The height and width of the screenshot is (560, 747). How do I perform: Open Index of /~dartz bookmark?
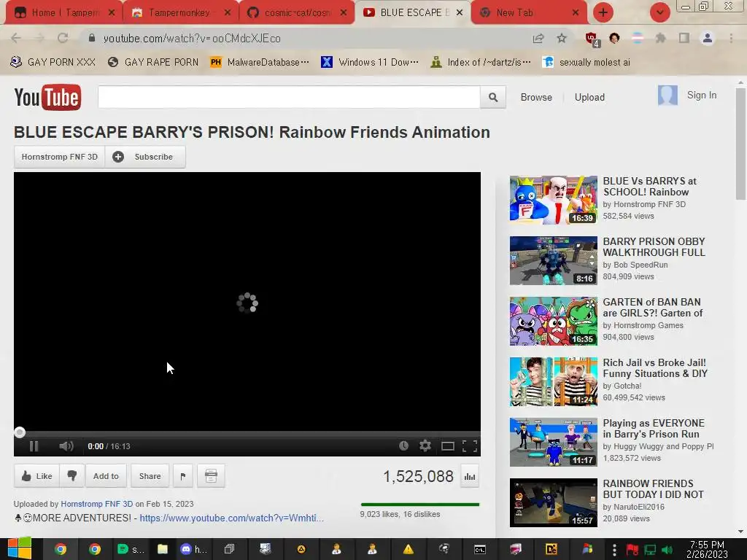480,62
